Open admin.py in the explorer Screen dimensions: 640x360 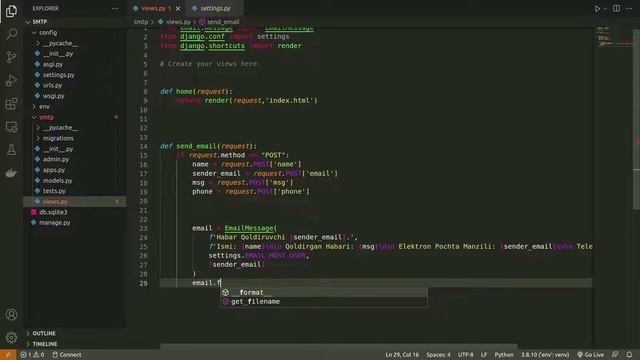pos(75,160)
